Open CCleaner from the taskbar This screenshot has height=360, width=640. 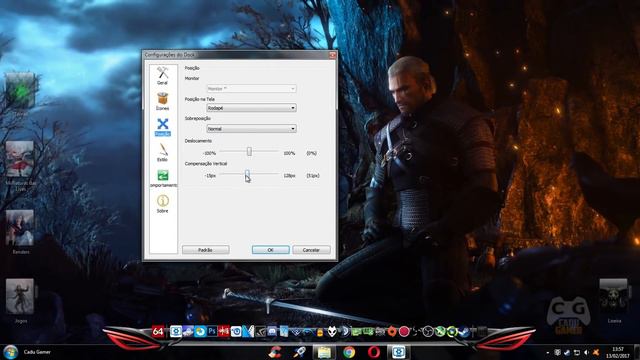pyautogui.click(x=275, y=352)
